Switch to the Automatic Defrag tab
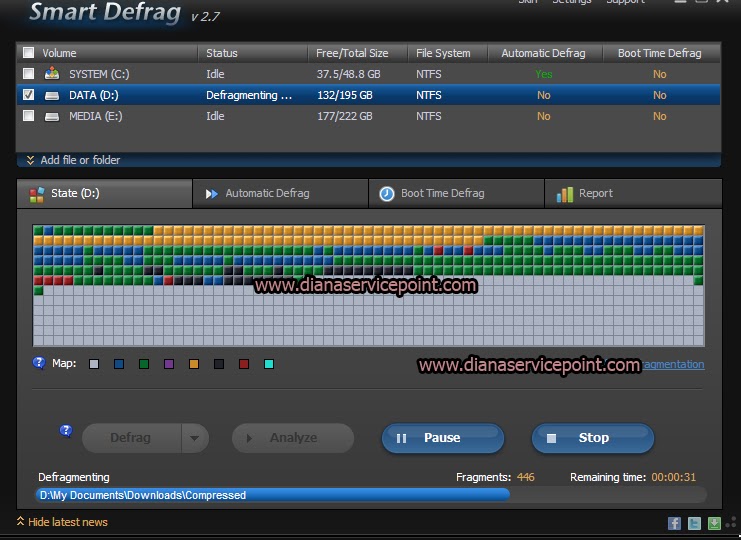The width and height of the screenshot is (741, 540). click(x=280, y=193)
